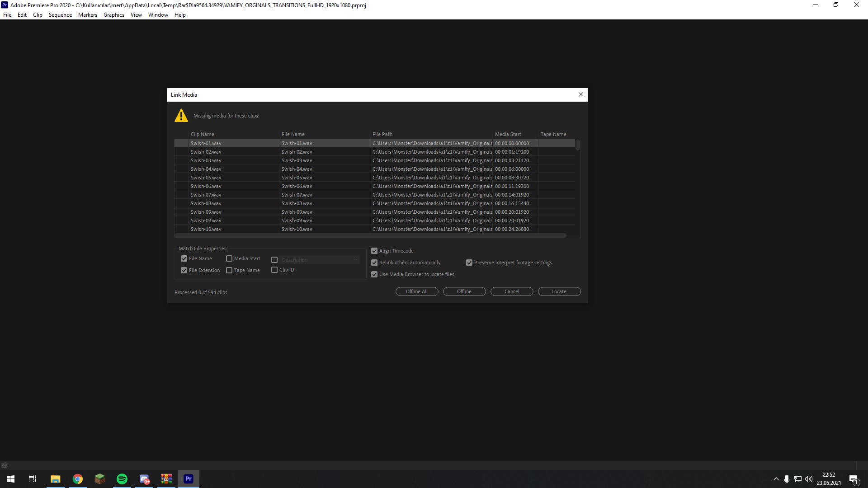Open the File menu
This screenshot has height=488, width=868.
(x=7, y=15)
